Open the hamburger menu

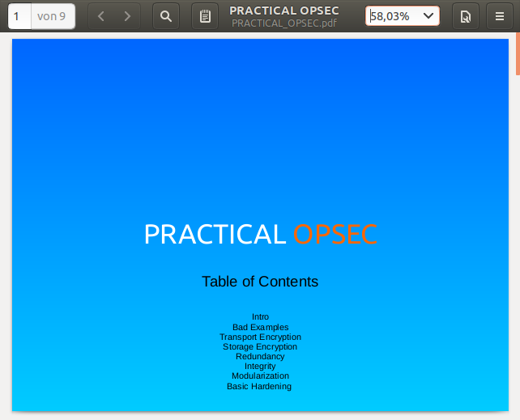[500, 16]
